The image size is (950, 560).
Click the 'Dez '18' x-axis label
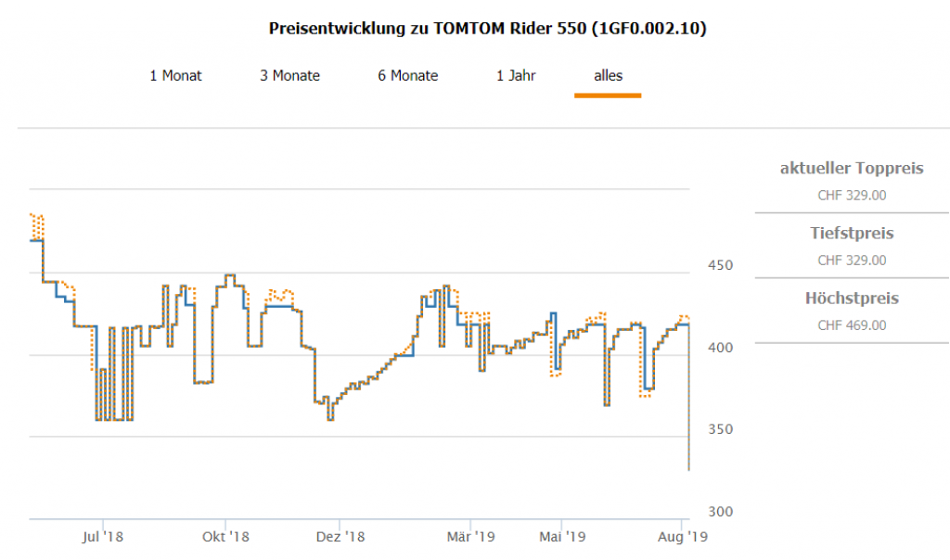coord(341,537)
